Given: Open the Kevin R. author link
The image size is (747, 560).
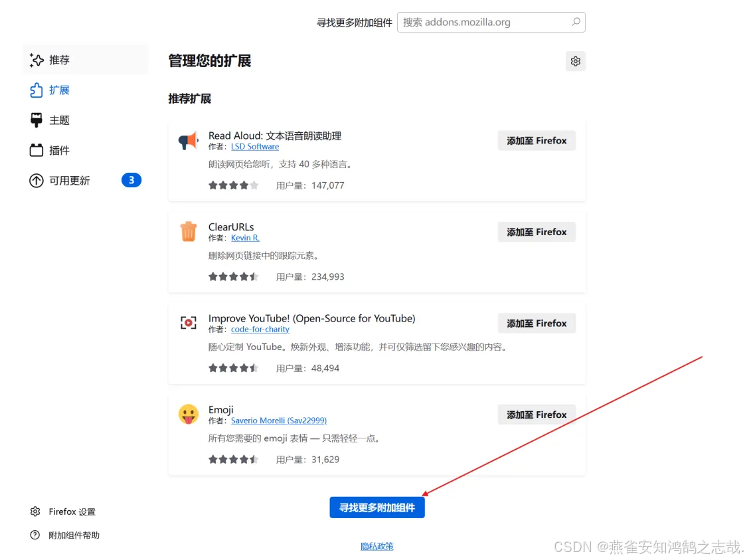Looking at the screenshot, I should (x=245, y=238).
